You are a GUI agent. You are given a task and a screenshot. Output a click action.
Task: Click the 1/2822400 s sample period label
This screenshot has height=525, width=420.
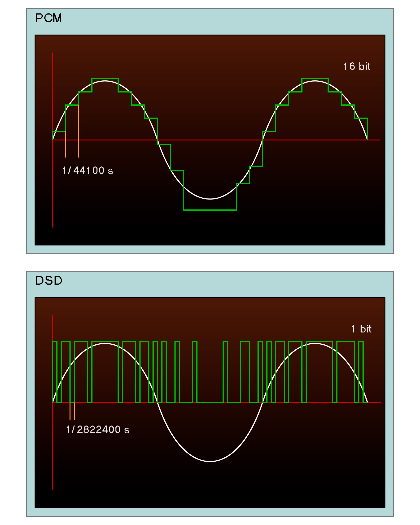97,429
